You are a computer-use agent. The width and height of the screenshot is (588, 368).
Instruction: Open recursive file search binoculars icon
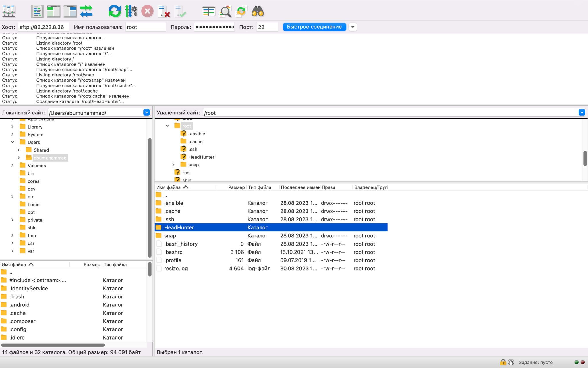[258, 11]
